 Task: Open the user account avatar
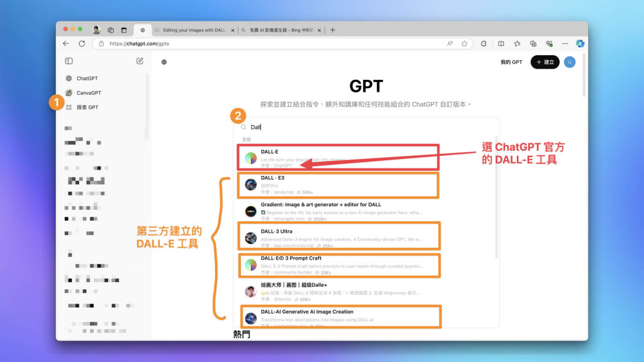pos(570,62)
